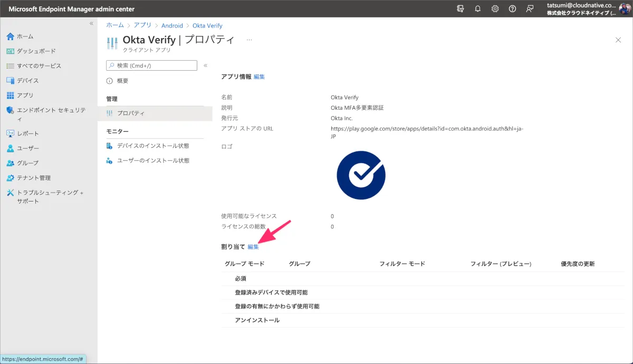Select デバイス in left navigation
This screenshot has width=633, height=364.
[x=28, y=81]
